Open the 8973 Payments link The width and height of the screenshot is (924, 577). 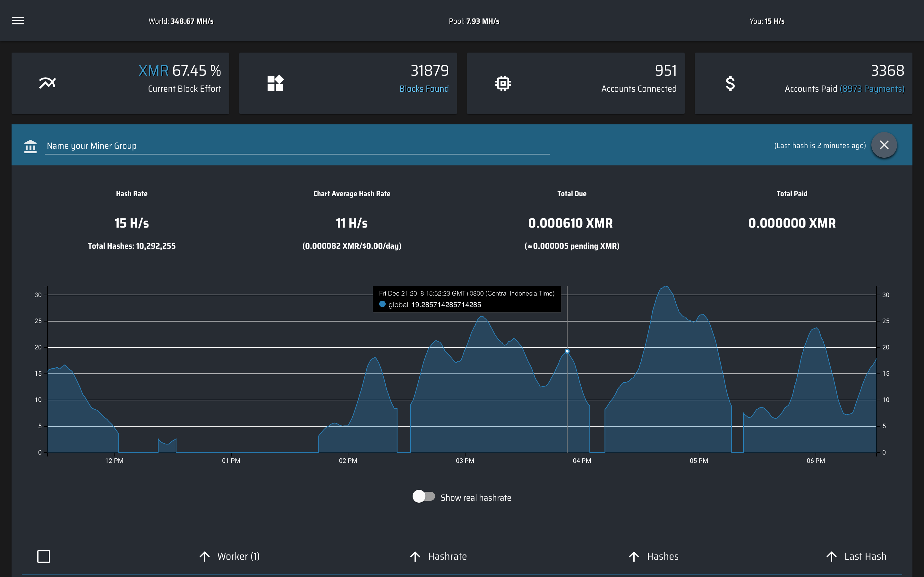click(872, 89)
